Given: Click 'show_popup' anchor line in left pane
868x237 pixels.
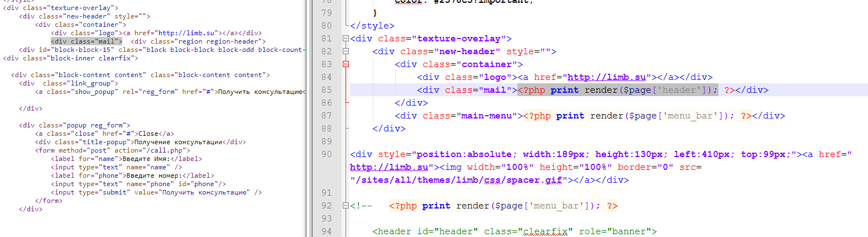Looking at the screenshot, I should tap(170, 92).
